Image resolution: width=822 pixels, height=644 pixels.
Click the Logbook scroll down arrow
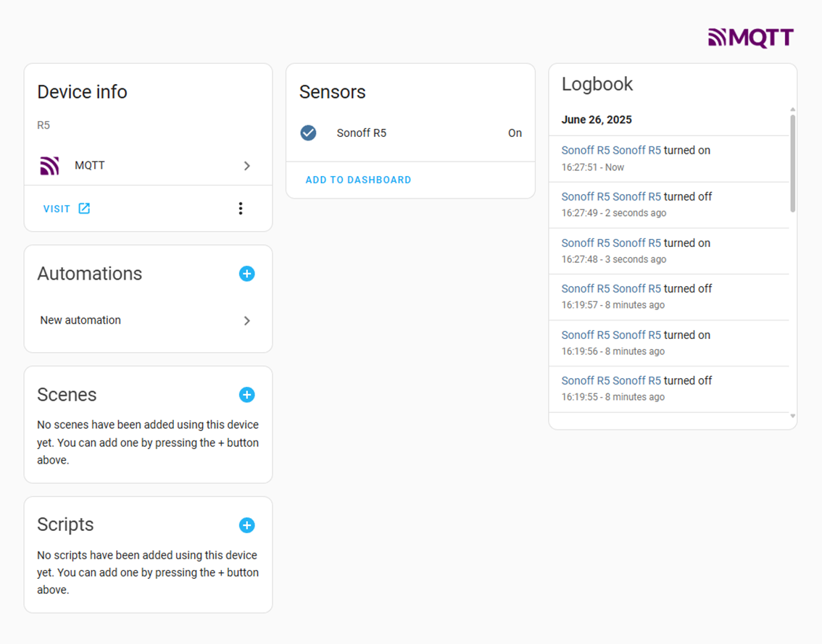(792, 417)
